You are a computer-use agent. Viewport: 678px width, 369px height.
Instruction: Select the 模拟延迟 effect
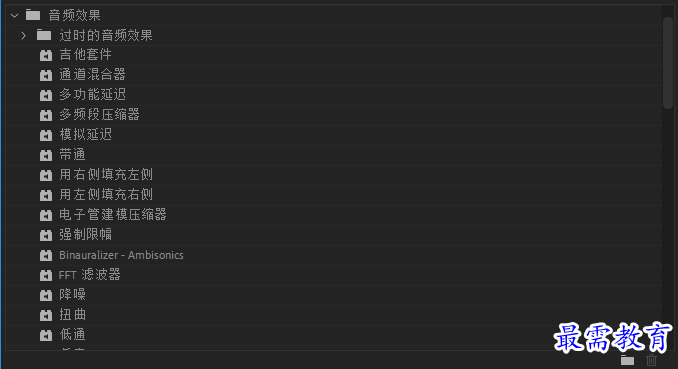coord(86,135)
